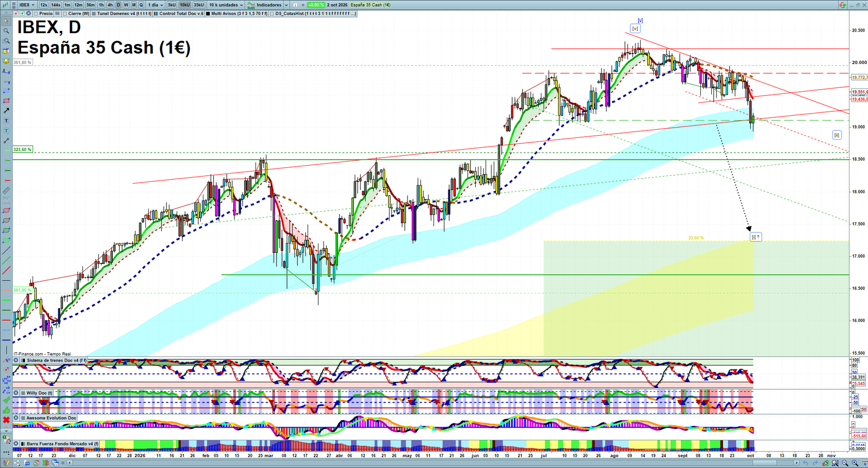
Task: Open the IBEX instrument dropdown
Action: (x=26, y=5)
